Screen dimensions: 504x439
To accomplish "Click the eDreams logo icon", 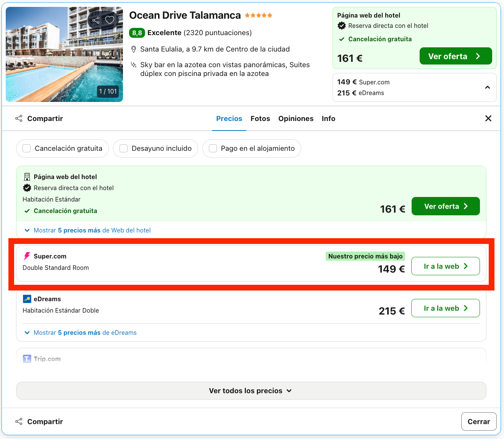I will click(x=27, y=299).
